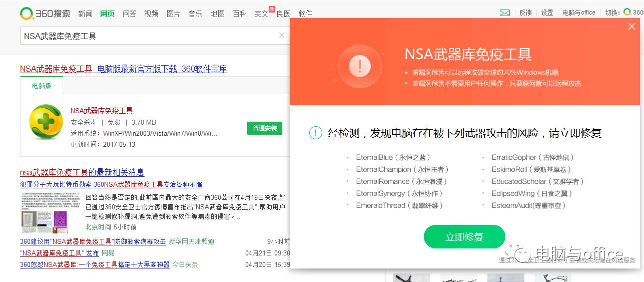This screenshot has height=282, width=644.
Task: Select the 电脑版 tab in result card
Action: pos(42,86)
